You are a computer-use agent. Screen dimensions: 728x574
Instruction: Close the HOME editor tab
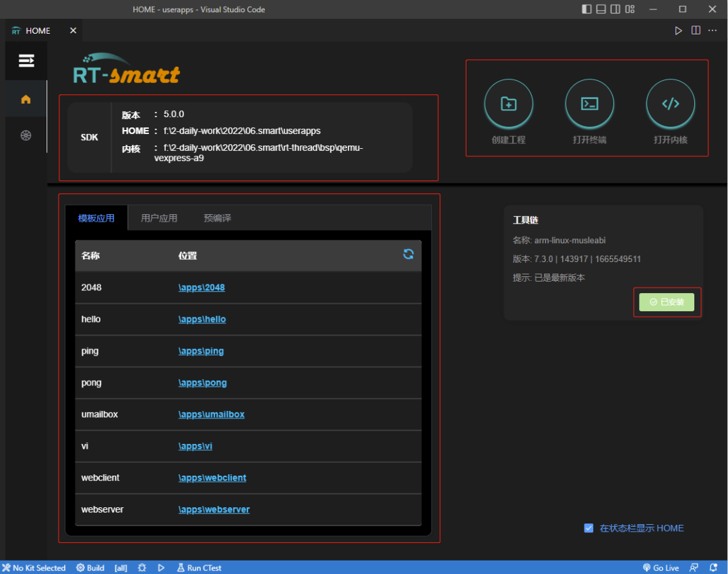click(x=73, y=30)
